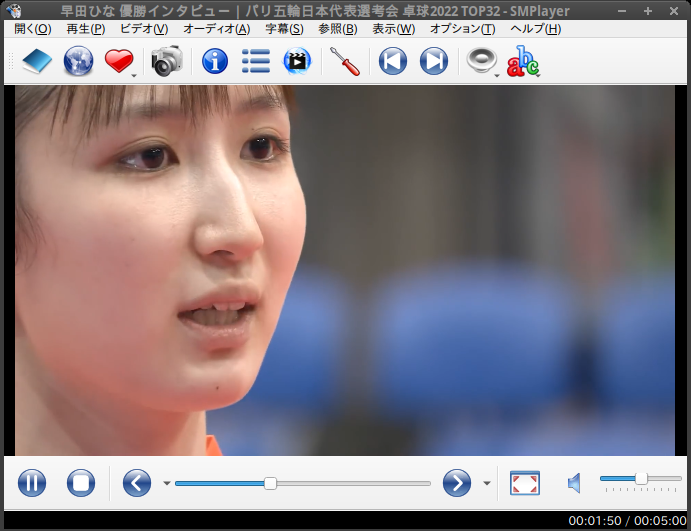The width and height of the screenshot is (691, 531).
Task: Open the 表示(W) menu
Action: point(394,29)
